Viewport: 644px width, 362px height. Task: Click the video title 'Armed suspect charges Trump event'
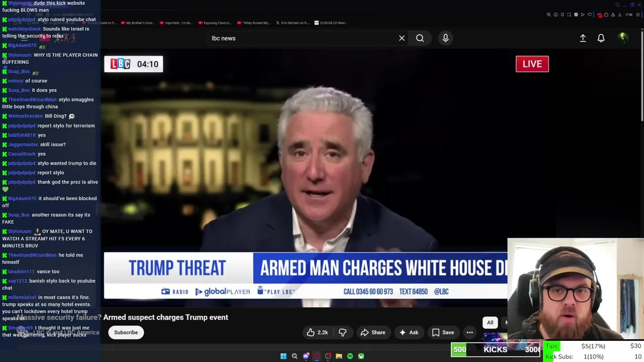pos(166,317)
